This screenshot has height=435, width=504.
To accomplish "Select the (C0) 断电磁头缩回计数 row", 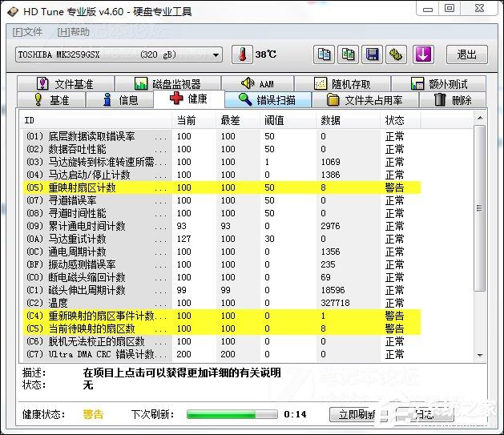I will [x=222, y=277].
